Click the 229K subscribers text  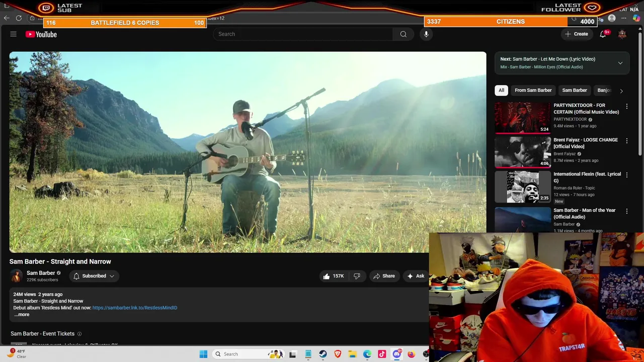click(42, 280)
